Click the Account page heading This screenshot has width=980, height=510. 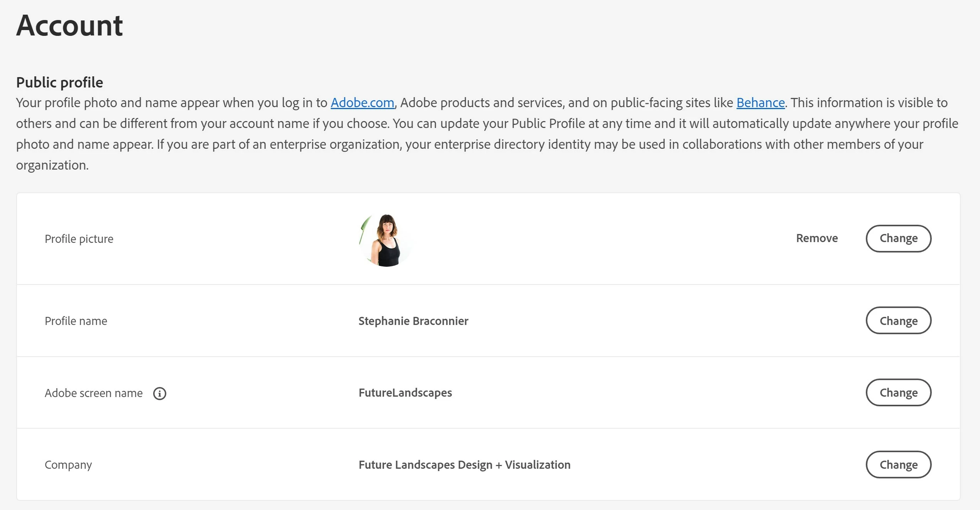69,25
